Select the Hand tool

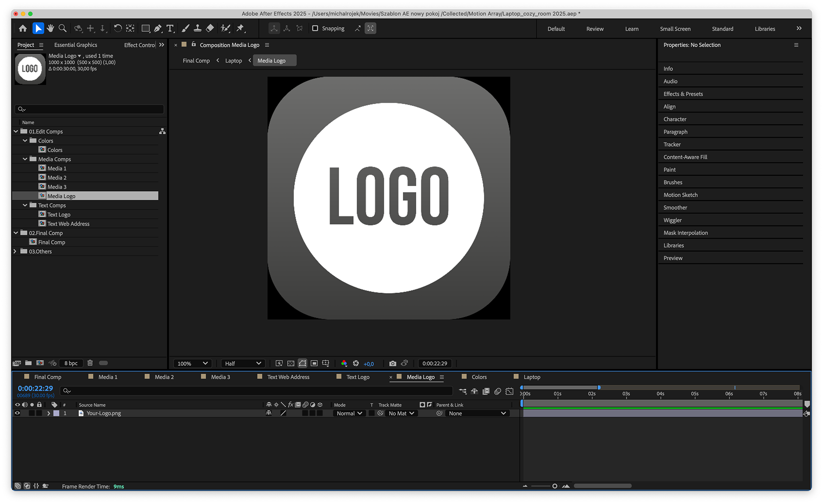51,28
